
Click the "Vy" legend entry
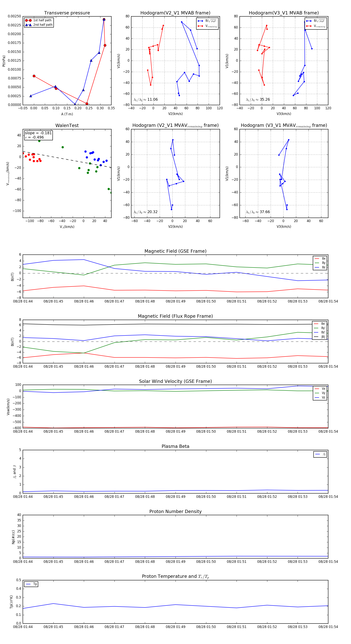click(320, 393)
